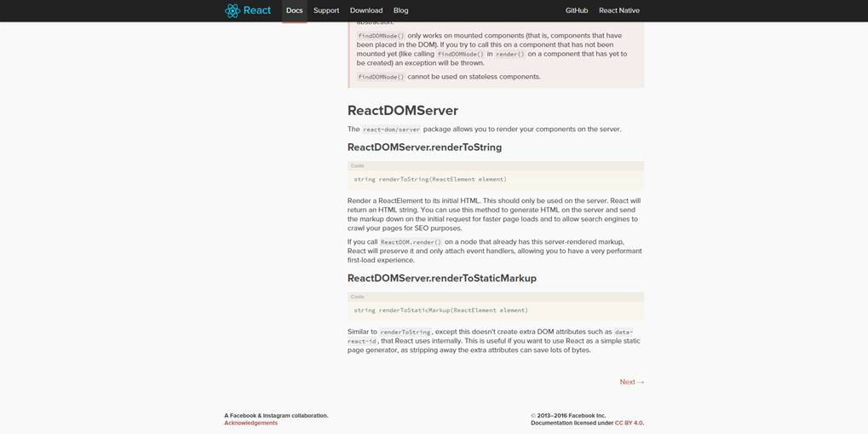Click the ReactDOM.render() inline code
The height and width of the screenshot is (434, 868).
[411, 242]
